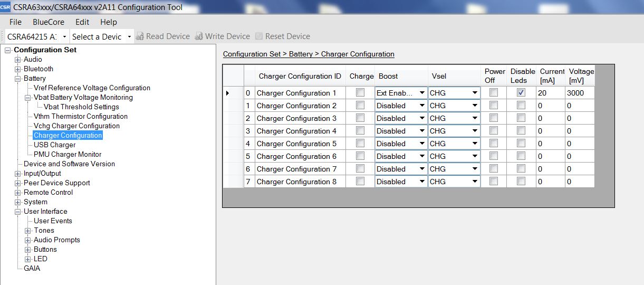Open Vsel dropdown for Charger Configuration 2
Image resolution: width=644 pixels, height=285 pixels.
475,106
